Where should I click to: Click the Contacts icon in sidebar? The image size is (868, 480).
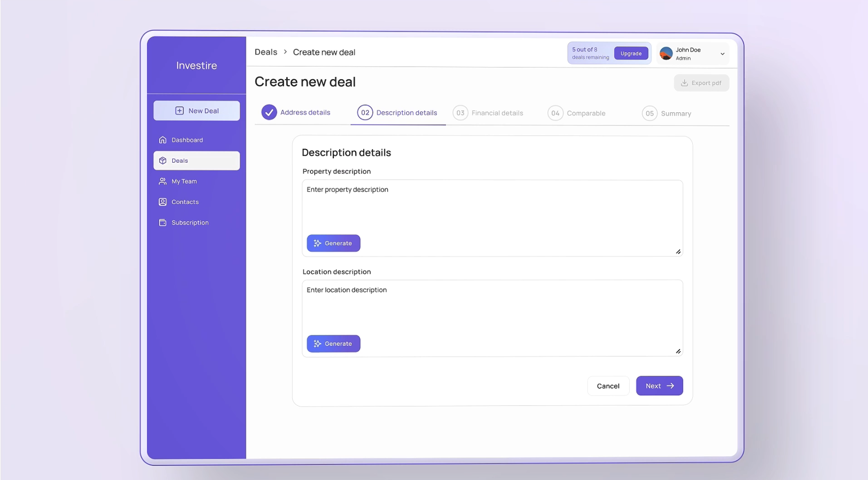pyautogui.click(x=163, y=202)
